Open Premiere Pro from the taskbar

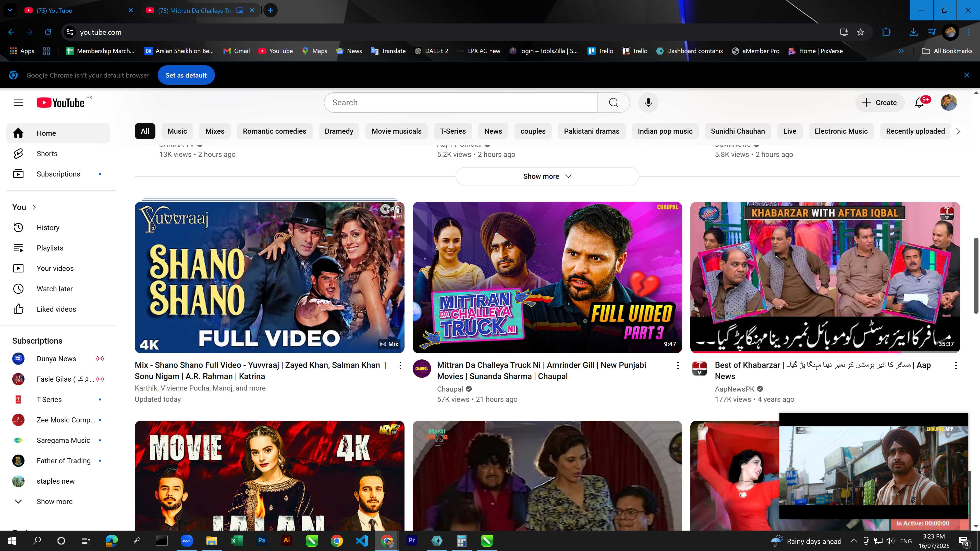tap(412, 541)
